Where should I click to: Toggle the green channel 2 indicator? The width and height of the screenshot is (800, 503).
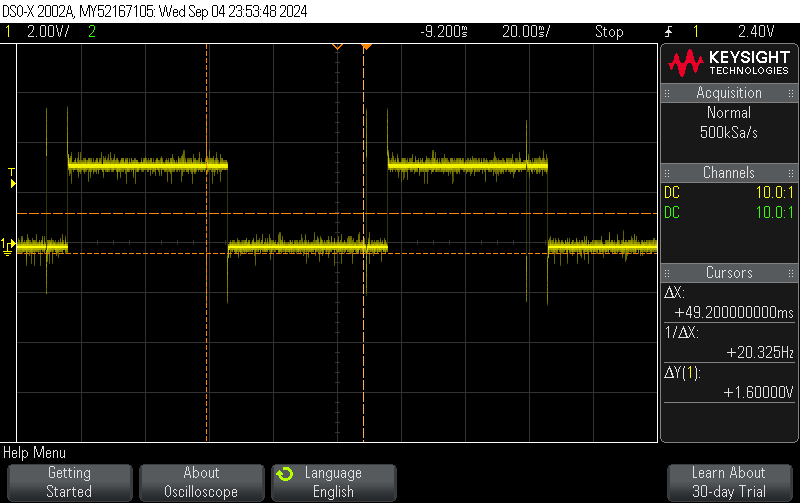tap(92, 31)
